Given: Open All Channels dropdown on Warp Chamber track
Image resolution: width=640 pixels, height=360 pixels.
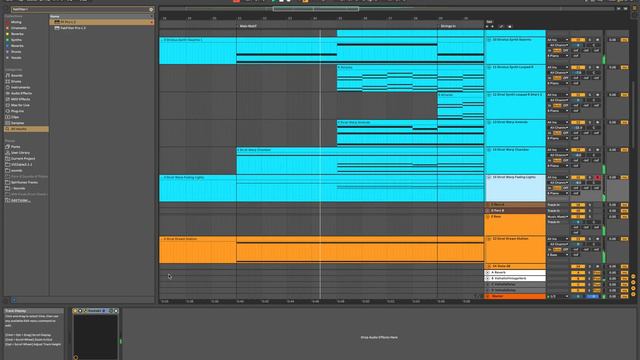Looking at the screenshot, I should coord(558,155).
